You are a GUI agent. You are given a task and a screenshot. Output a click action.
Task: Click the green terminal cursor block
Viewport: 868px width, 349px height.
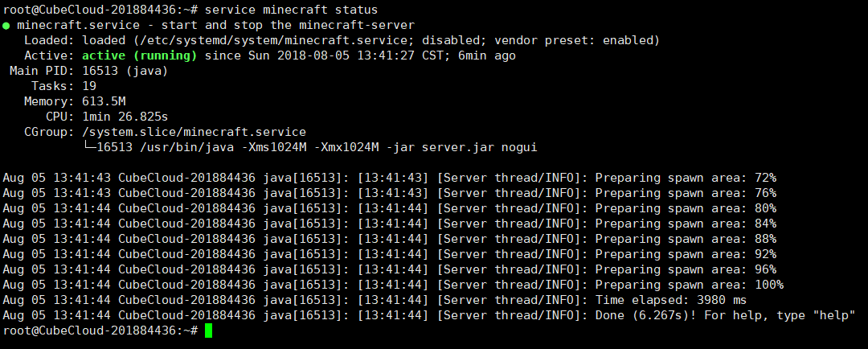(208, 331)
